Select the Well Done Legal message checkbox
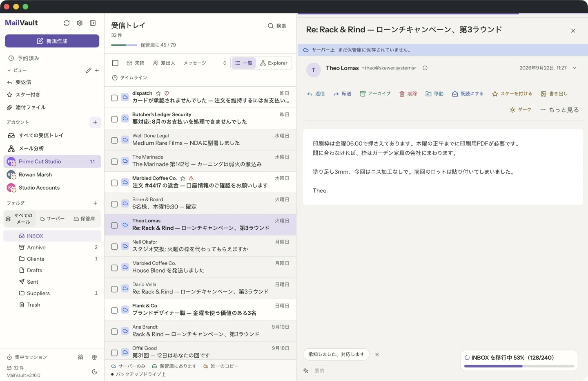 pyautogui.click(x=114, y=140)
